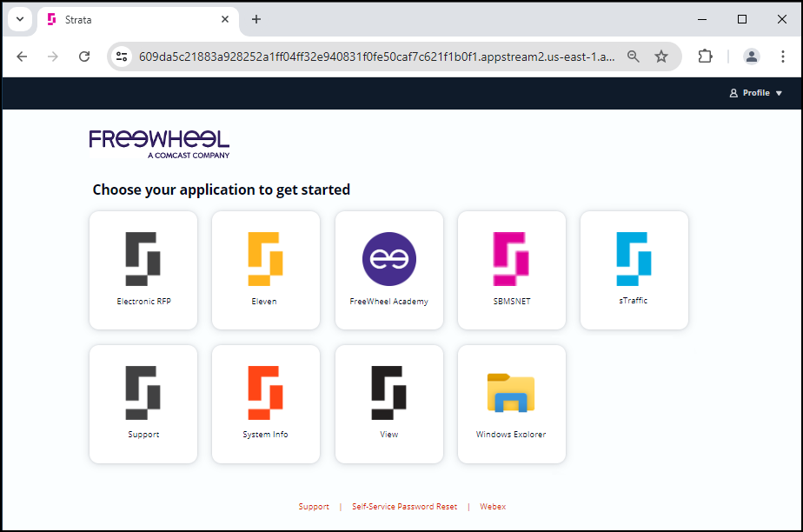Click the SBMSNET label text
This screenshot has width=803, height=532.
[x=512, y=301]
